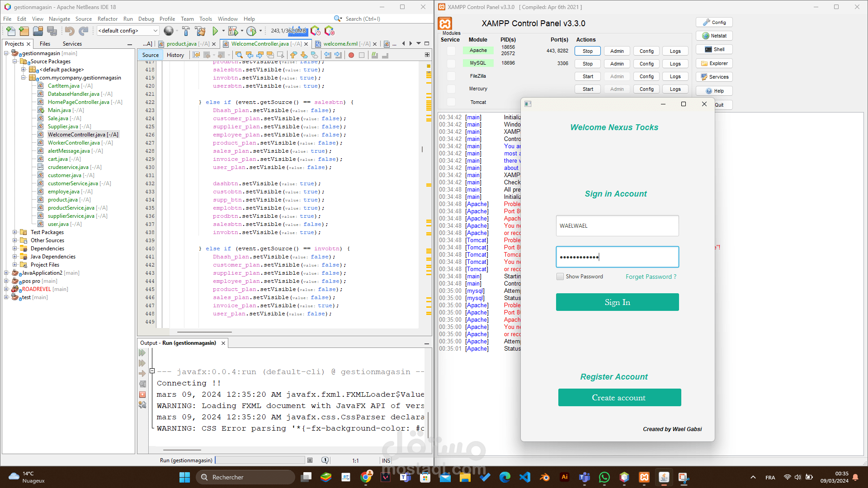
Task: Toggle the Tomcat service checkbox
Action: pyautogui.click(x=451, y=102)
